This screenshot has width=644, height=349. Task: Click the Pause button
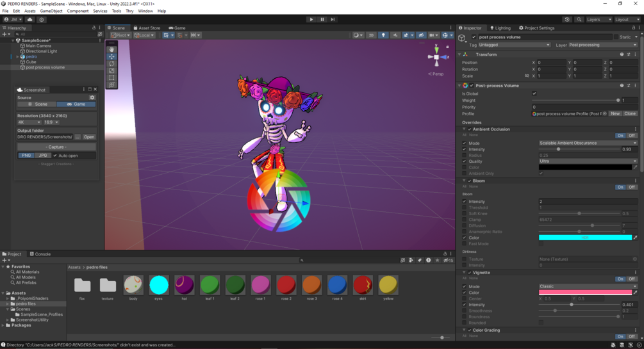coord(322,19)
